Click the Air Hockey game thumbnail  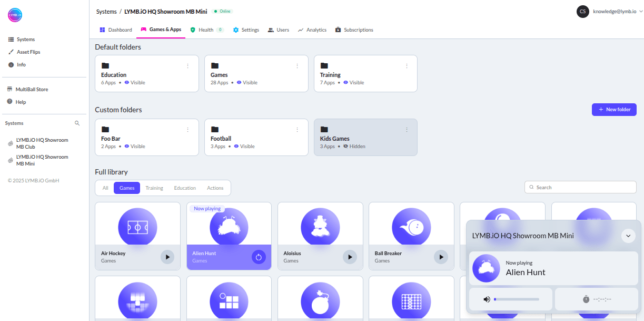click(x=137, y=227)
